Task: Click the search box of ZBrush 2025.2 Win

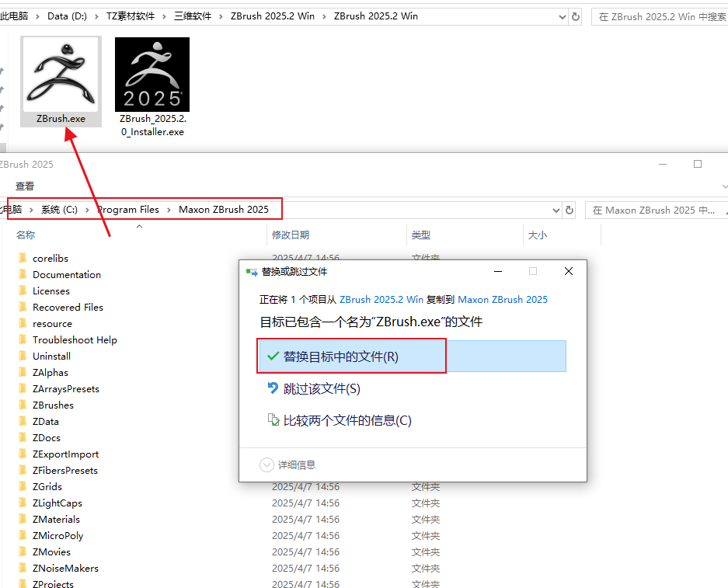Action: tap(660, 17)
